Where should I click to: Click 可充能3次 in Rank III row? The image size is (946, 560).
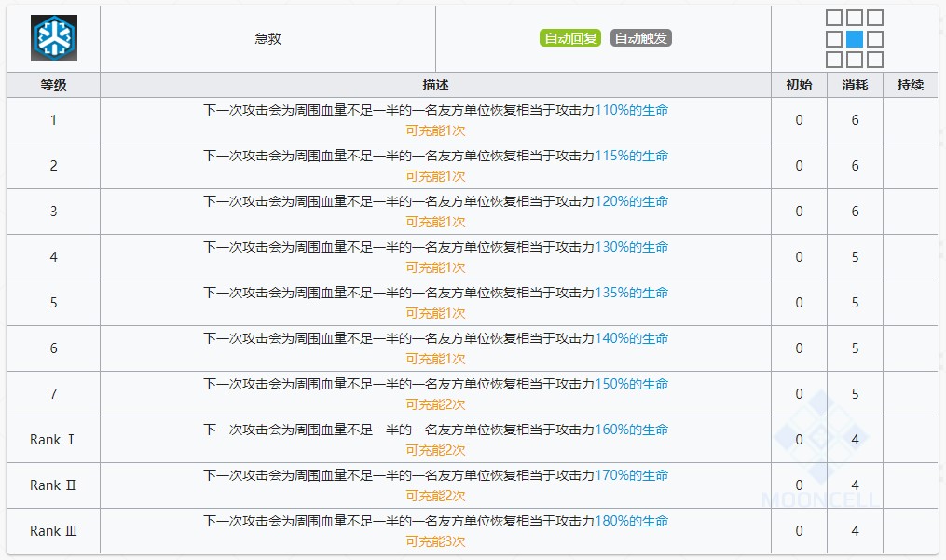pos(435,541)
